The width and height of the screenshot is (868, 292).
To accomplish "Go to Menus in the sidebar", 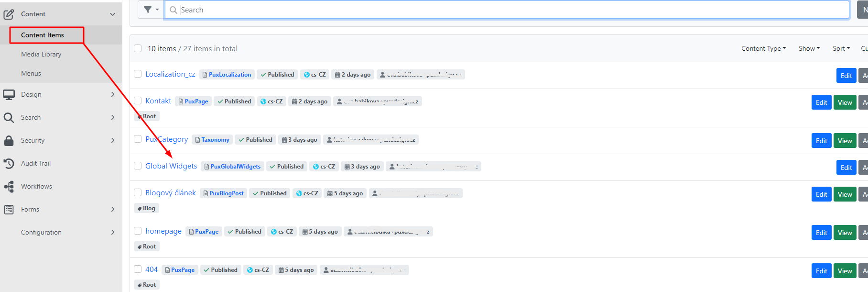I will (31, 73).
